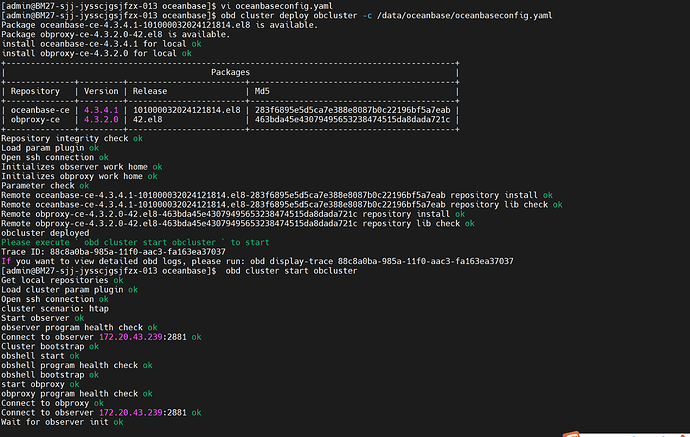Select 'obproxy-ce' repository cell in table
Image resolution: width=690 pixels, height=437 pixels.
point(35,120)
